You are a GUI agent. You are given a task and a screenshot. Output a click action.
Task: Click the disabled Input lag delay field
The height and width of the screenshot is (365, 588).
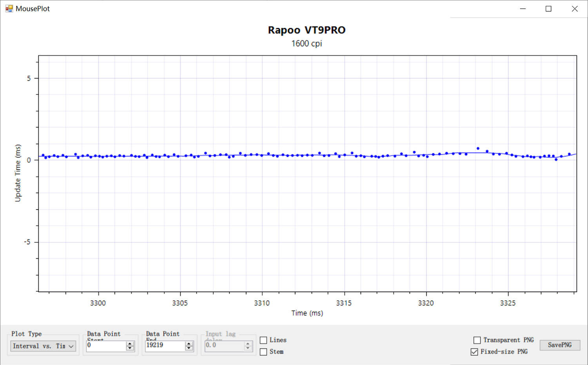pyautogui.click(x=224, y=346)
